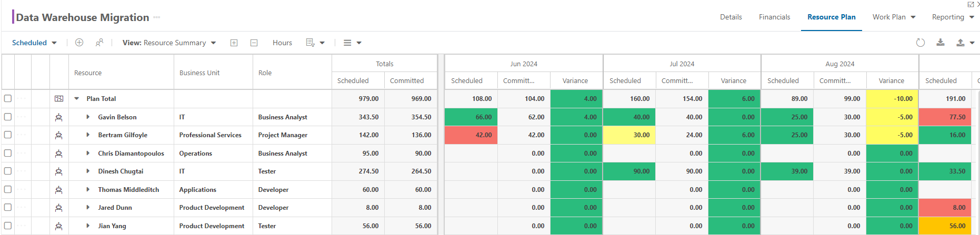Collapse the Plan Total row
The image size is (980, 235).
pyautogui.click(x=77, y=98)
